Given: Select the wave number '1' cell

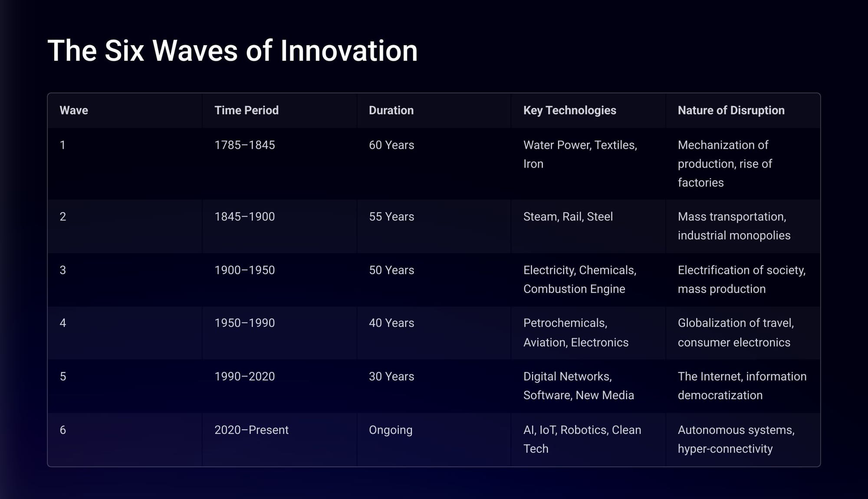Looking at the screenshot, I should (125, 164).
